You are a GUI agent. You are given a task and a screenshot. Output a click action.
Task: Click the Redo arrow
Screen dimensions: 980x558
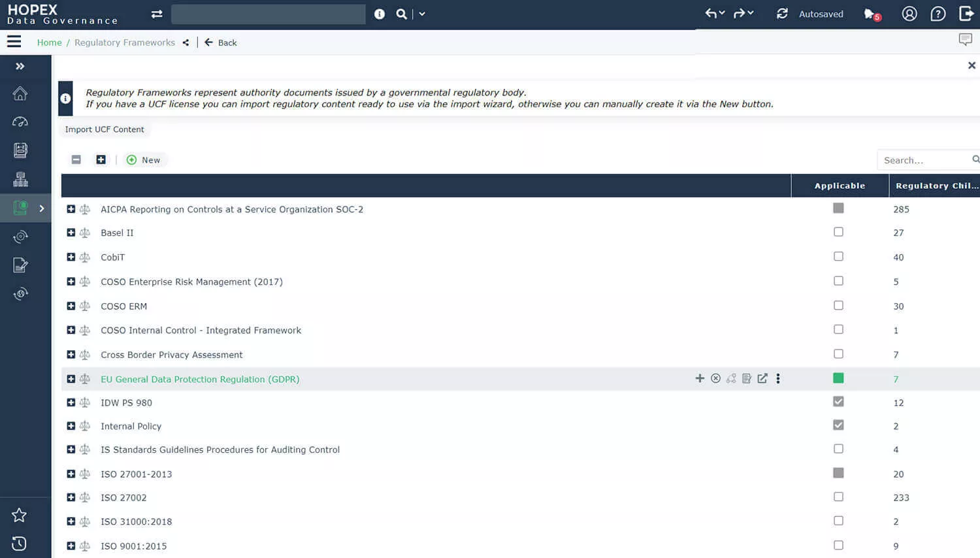click(739, 13)
